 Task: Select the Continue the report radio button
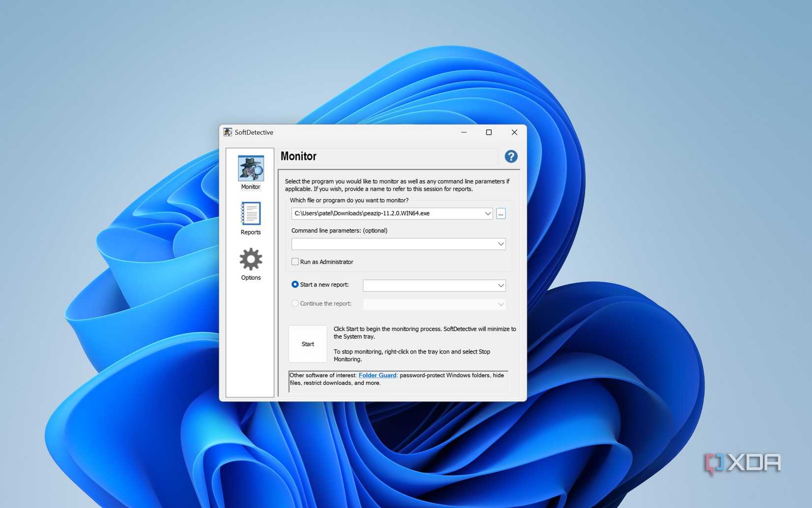[x=295, y=303]
